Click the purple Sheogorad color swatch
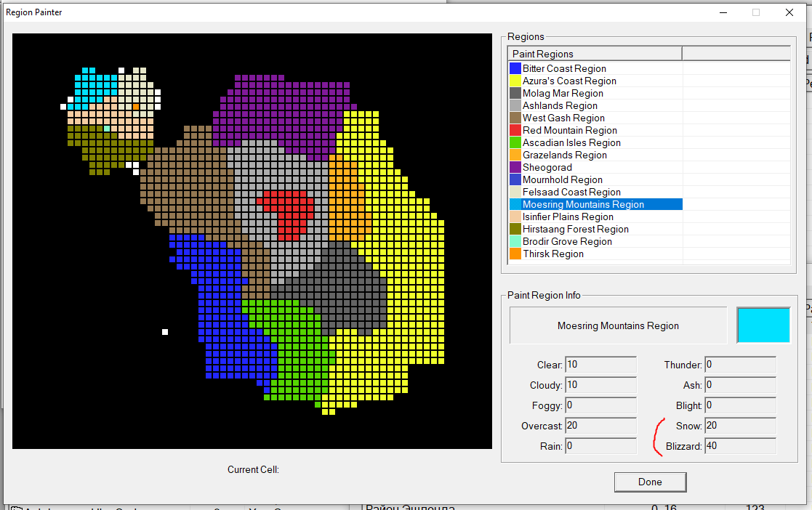This screenshot has width=812, height=510. point(515,168)
